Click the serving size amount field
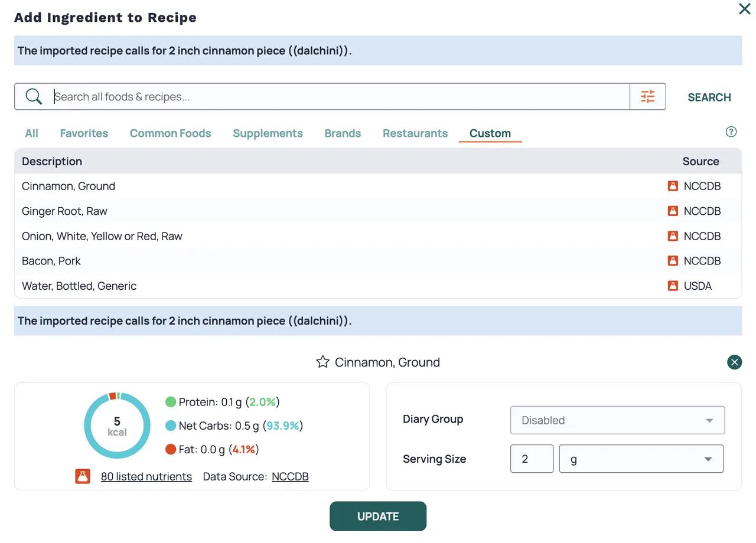Screen dimensions: 756x543 coord(532,459)
